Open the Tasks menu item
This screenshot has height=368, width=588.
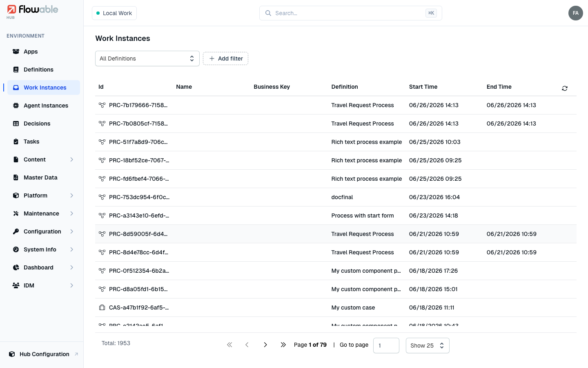(x=44, y=141)
